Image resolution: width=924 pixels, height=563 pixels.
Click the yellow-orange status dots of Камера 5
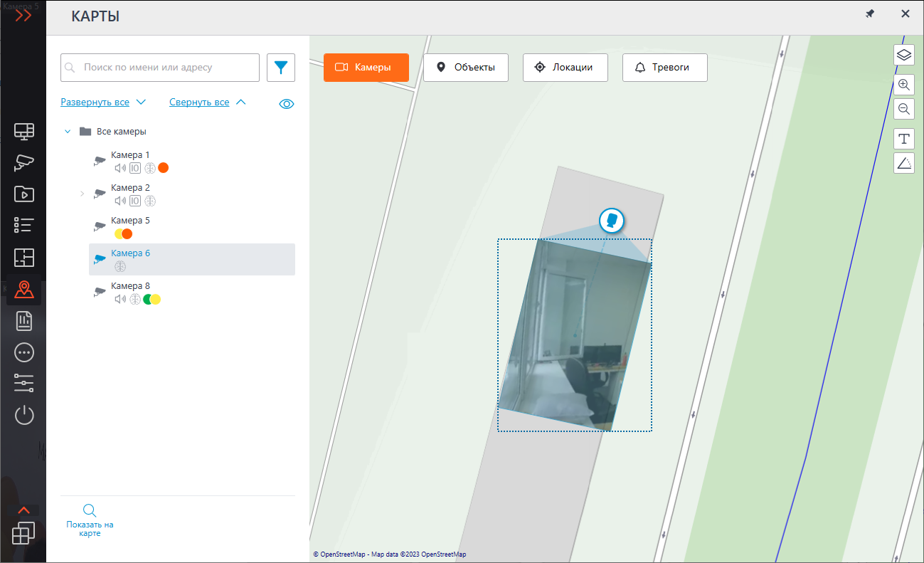[x=124, y=233]
